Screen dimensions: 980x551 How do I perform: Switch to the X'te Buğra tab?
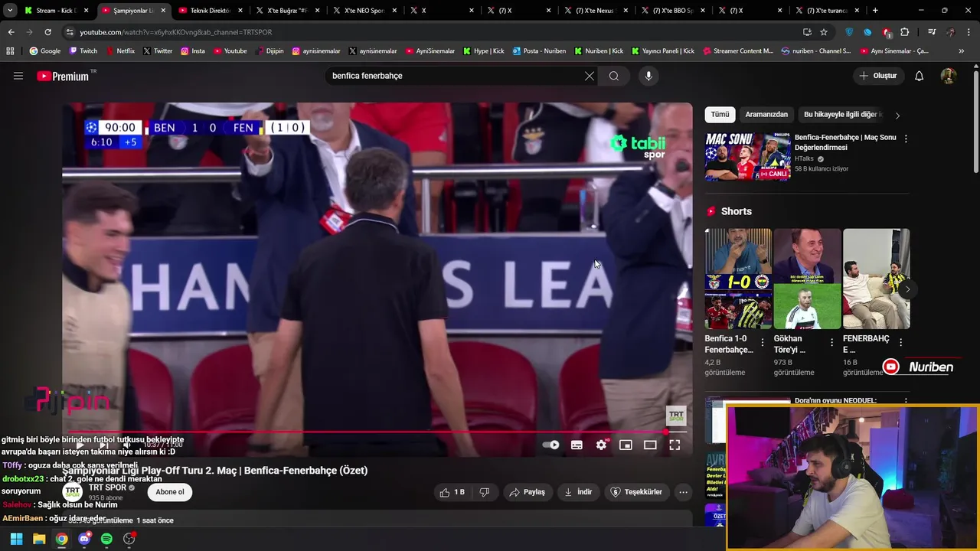[288, 11]
